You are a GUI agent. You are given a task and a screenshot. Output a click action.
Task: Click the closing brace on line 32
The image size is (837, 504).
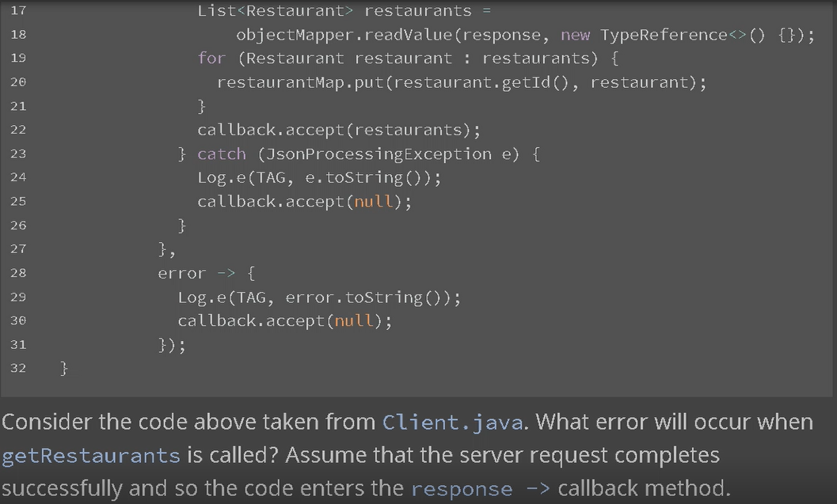coord(64,369)
